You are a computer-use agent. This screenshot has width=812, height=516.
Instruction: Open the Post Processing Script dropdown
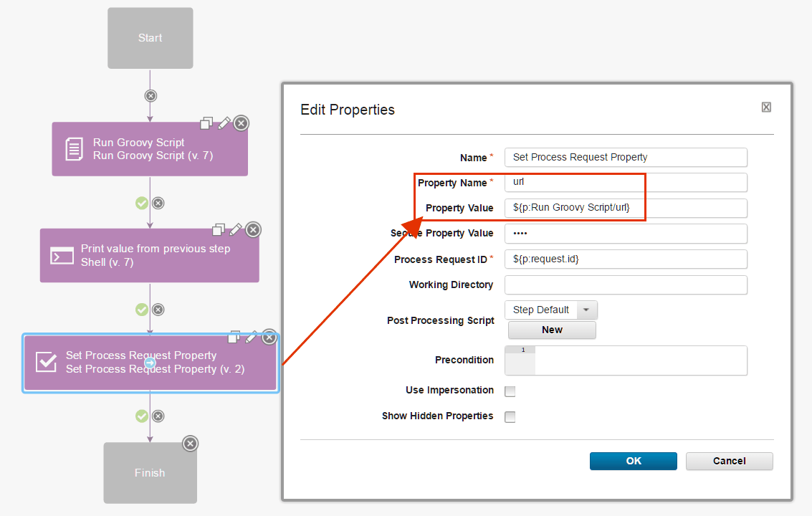586,310
